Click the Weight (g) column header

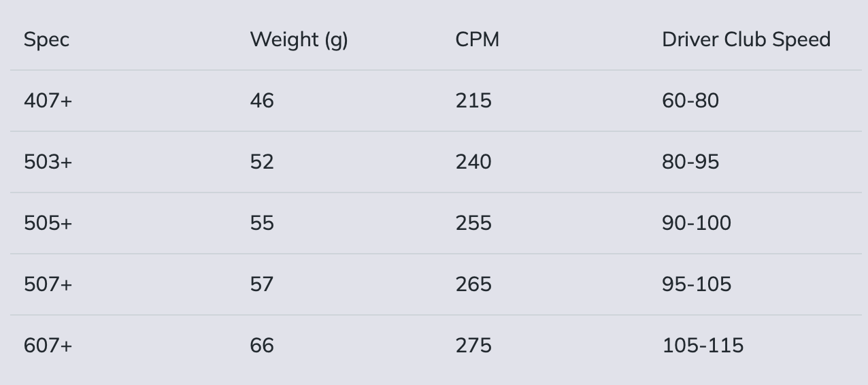tap(299, 39)
